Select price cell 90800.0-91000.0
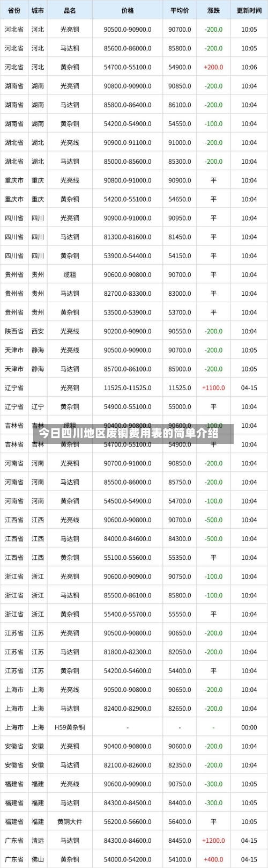The width and height of the screenshot is (268, 868). (x=128, y=180)
